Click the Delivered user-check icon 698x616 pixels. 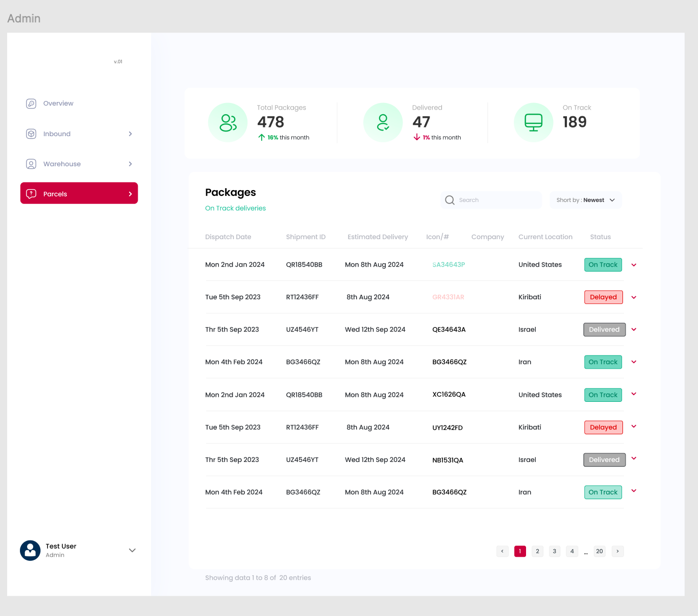click(x=383, y=122)
